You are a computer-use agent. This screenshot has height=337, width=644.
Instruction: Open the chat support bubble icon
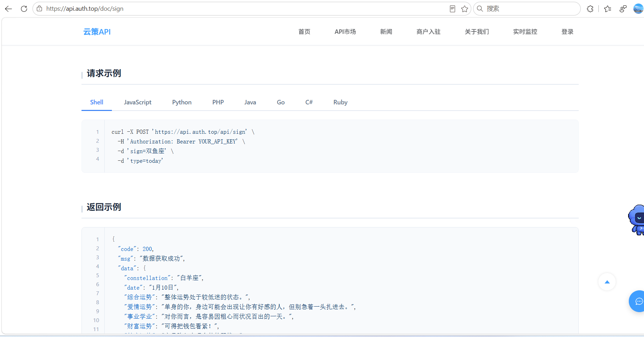(x=637, y=301)
